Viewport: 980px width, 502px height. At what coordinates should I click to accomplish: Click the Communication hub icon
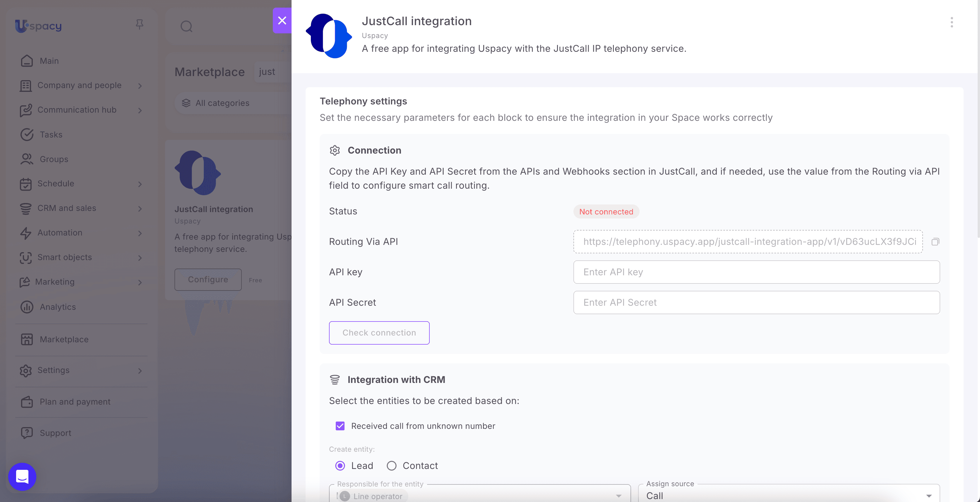(x=25, y=110)
